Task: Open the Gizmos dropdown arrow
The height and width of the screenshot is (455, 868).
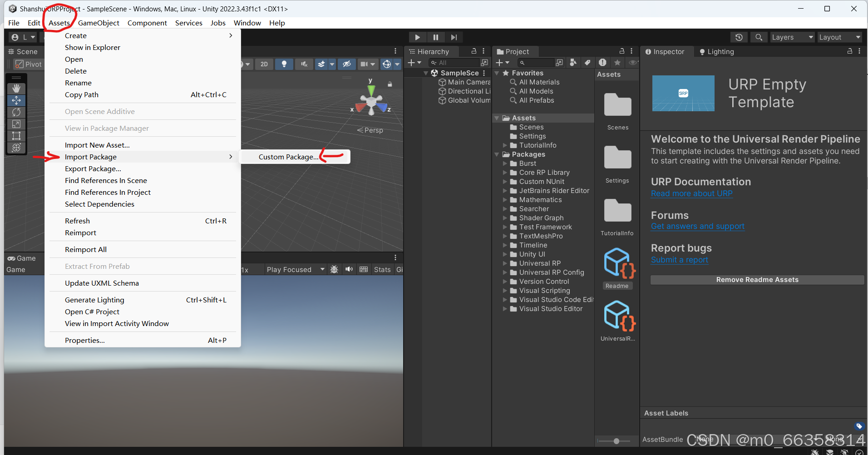Action: [x=397, y=64]
